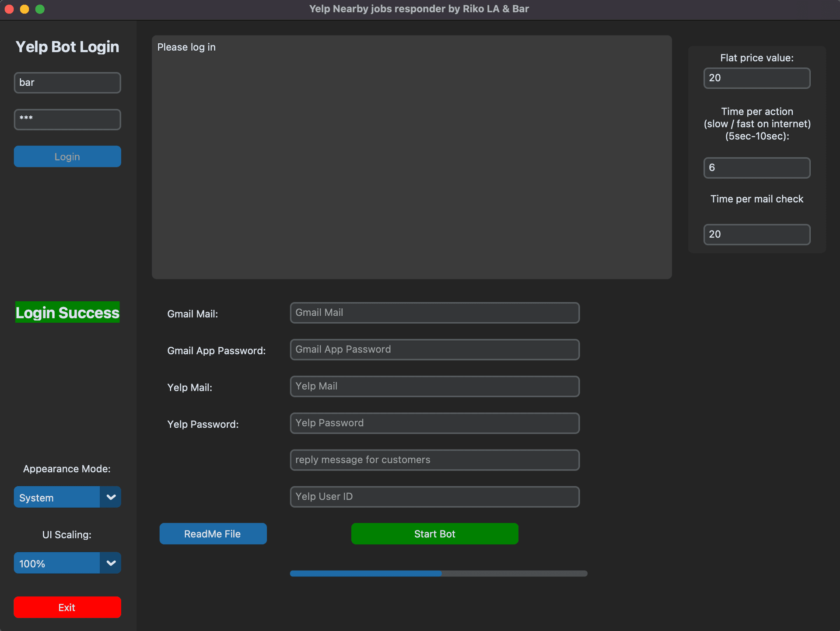Click the Flat price value field
This screenshot has width=840, height=631.
(x=756, y=78)
